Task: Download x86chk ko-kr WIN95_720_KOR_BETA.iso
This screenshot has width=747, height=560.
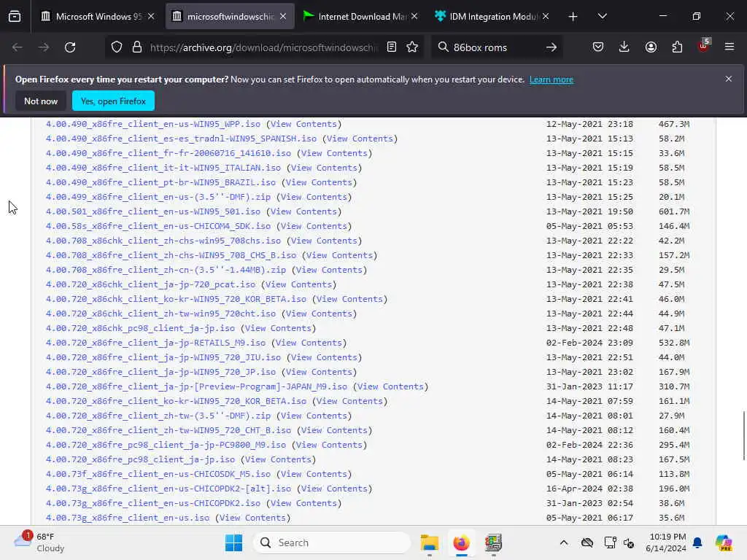Action: [177, 299]
